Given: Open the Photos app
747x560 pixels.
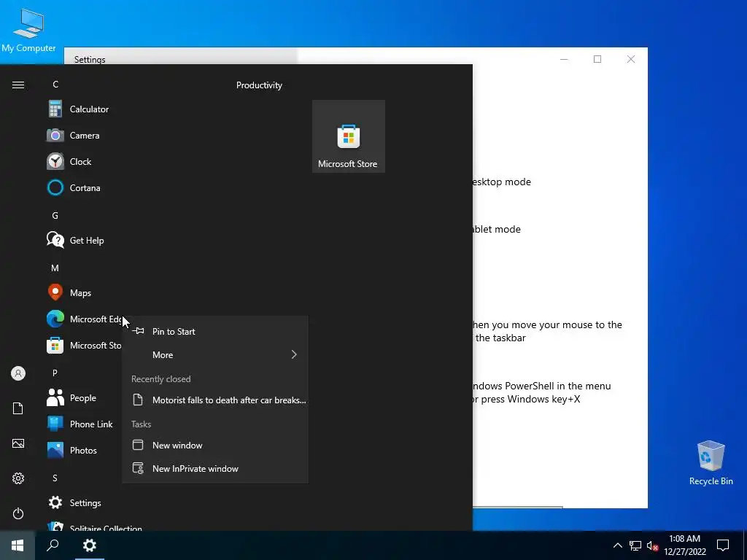Looking at the screenshot, I should pyautogui.click(x=83, y=451).
